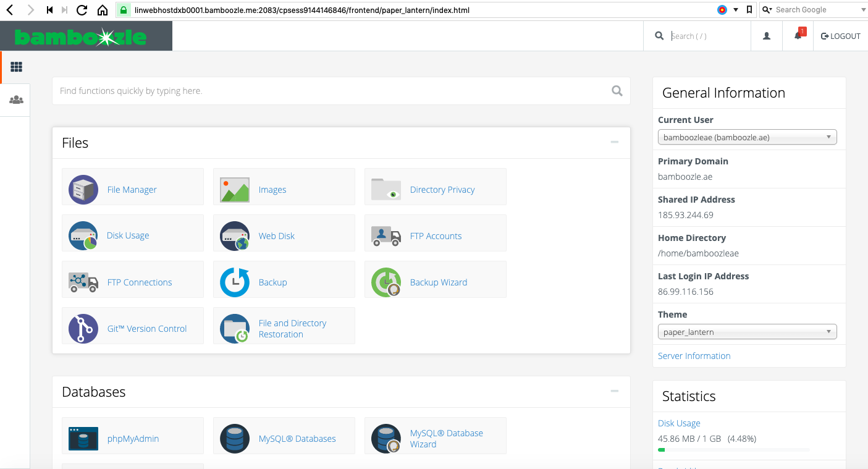The height and width of the screenshot is (469, 868).
Task: Click the Backup Wizard text link
Action: [x=439, y=282]
